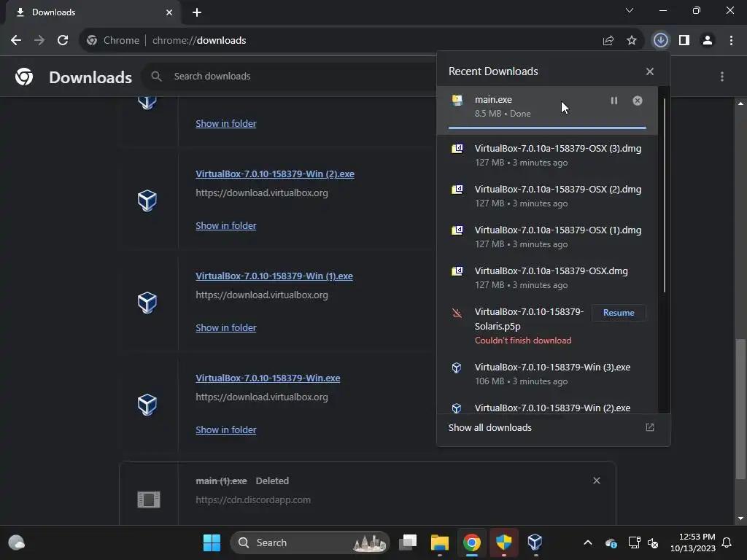Open Windows Security from the taskbar
Viewport: 747px width, 560px height.
503,542
